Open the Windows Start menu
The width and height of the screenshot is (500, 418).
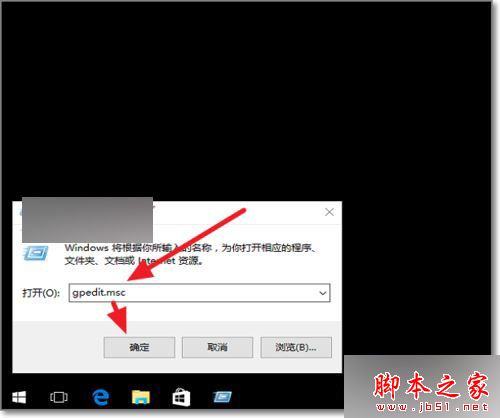click(19, 397)
